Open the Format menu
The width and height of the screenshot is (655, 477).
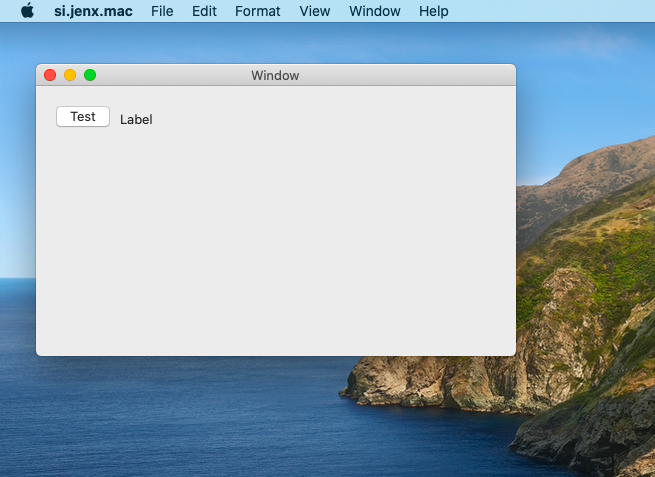pos(258,11)
